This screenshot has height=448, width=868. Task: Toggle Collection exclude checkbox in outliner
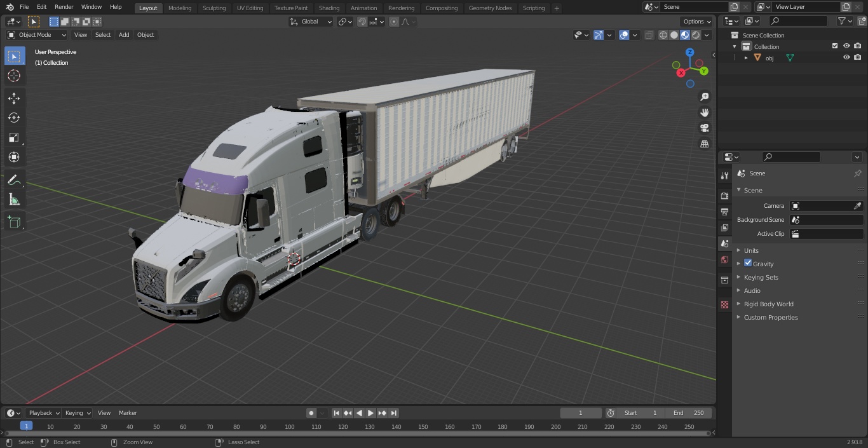pyautogui.click(x=835, y=46)
